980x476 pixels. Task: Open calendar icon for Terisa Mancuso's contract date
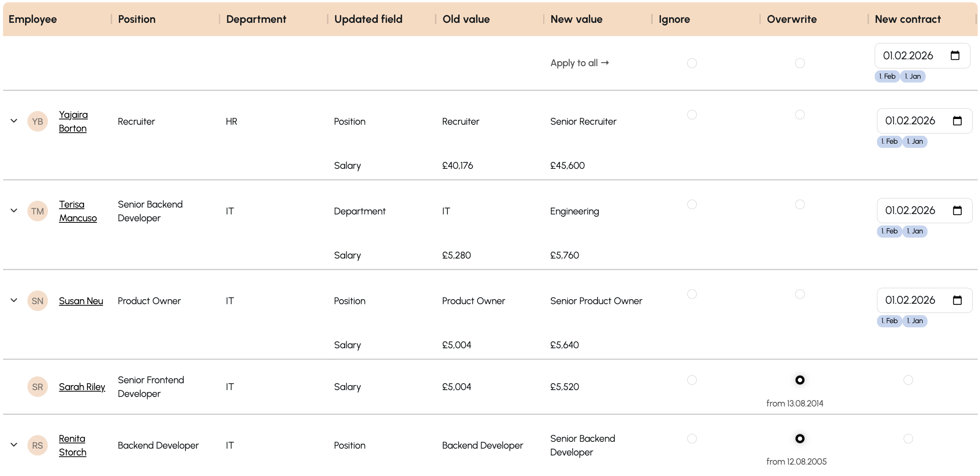pos(957,210)
